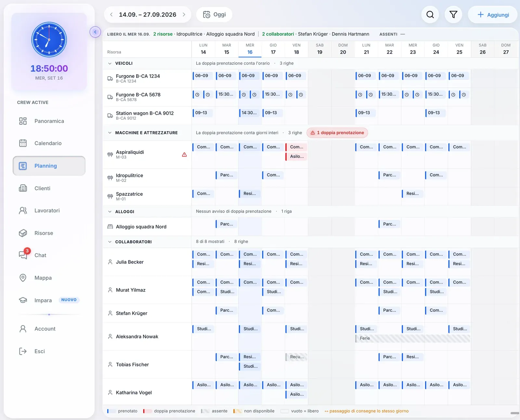Open Mappa in the sidebar
The height and width of the screenshot is (420, 520).
[49, 278]
